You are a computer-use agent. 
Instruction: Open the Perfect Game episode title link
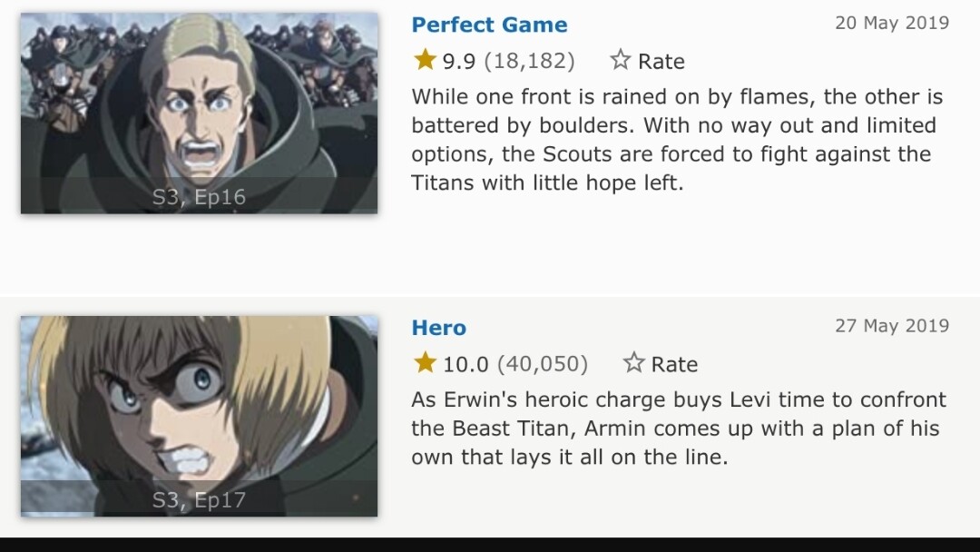489,25
